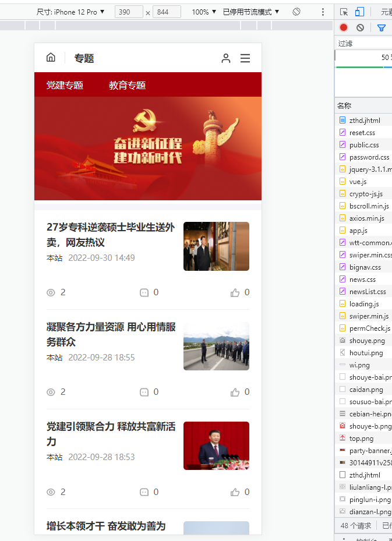The height and width of the screenshot is (541, 392).
Task: Like the 党建引领聚合力 article
Action: (x=235, y=492)
